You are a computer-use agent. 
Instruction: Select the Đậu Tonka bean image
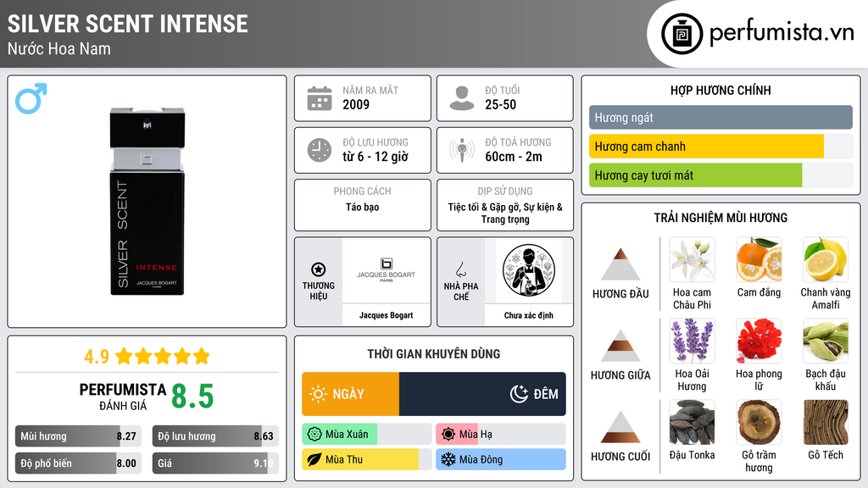pyautogui.click(x=692, y=422)
